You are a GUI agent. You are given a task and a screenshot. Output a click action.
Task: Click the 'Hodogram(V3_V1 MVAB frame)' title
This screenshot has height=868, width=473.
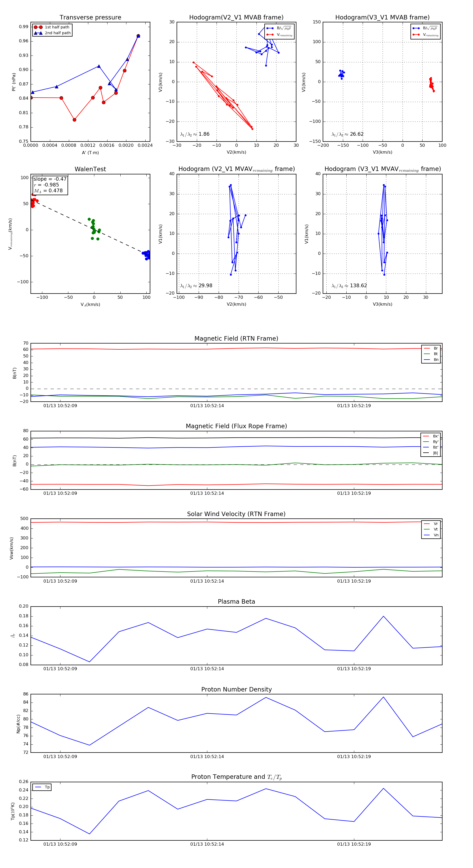point(382,18)
